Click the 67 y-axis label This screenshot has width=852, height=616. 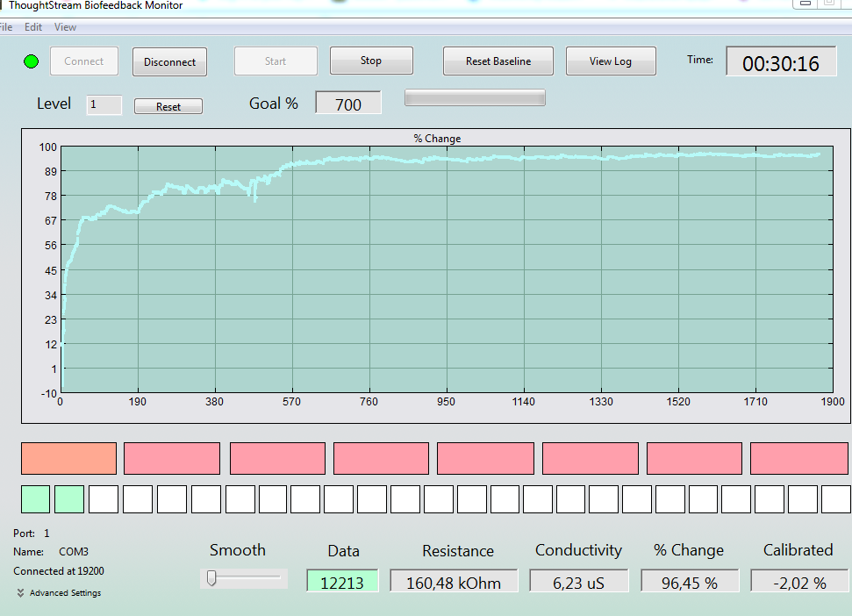point(51,220)
